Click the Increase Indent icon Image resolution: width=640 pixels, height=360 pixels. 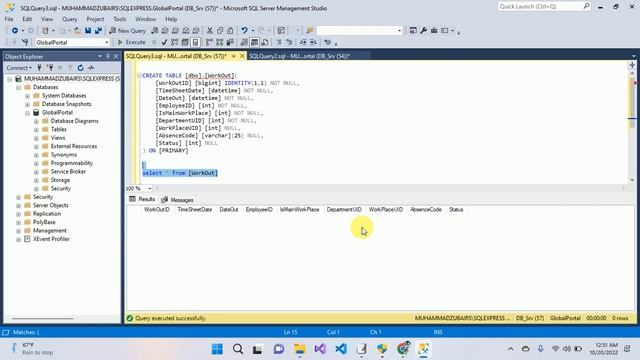point(313,42)
